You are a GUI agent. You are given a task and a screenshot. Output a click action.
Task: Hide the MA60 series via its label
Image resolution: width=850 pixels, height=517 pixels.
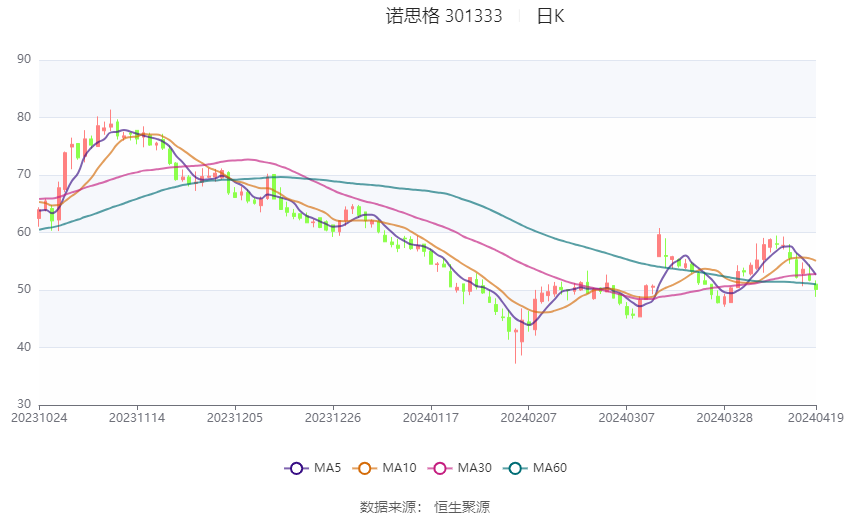[550, 468]
